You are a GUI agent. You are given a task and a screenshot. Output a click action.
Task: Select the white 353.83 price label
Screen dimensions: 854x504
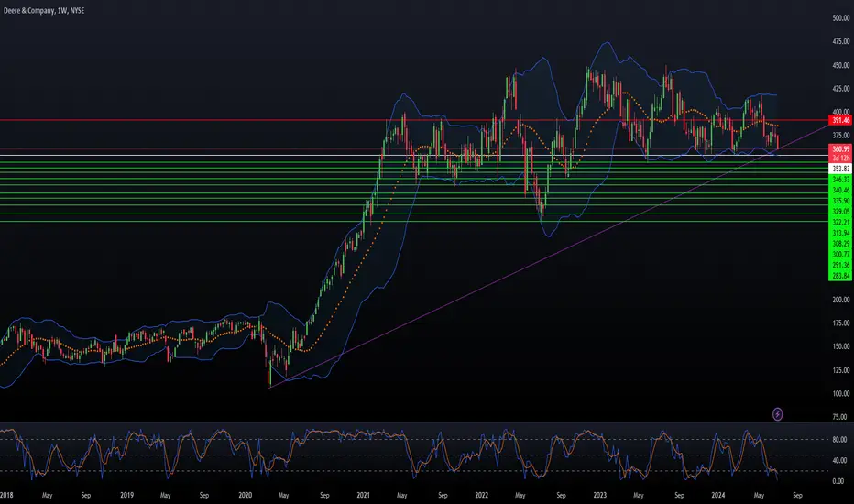tap(840, 169)
